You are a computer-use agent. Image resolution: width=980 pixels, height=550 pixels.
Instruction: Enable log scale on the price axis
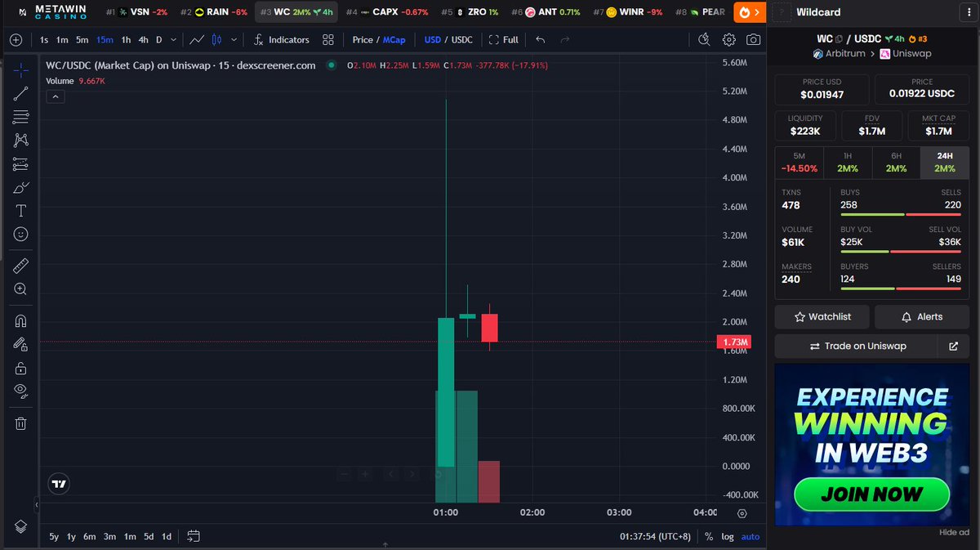728,537
